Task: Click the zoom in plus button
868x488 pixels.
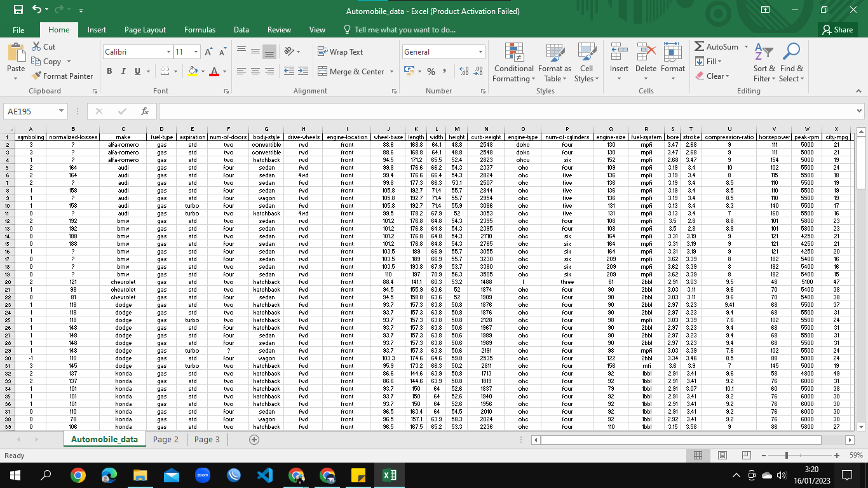Action: (x=837, y=455)
